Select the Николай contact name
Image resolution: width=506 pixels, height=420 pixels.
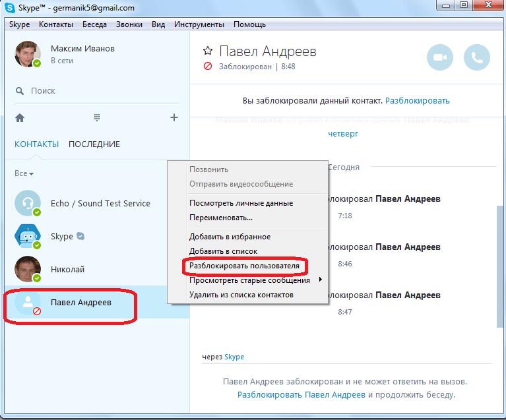tap(67, 270)
